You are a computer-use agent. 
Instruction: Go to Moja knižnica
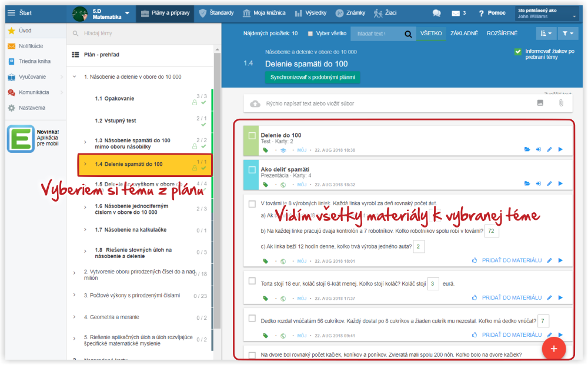coord(264,13)
